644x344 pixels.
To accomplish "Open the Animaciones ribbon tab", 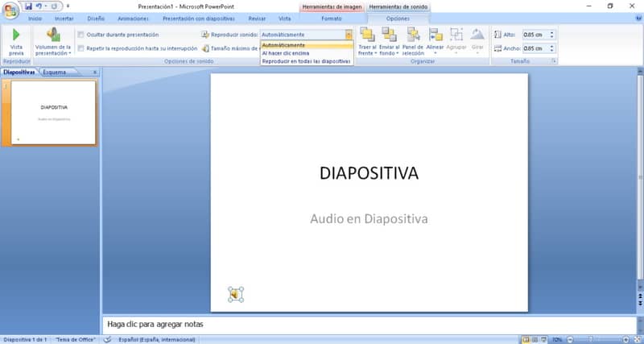I will (133, 18).
